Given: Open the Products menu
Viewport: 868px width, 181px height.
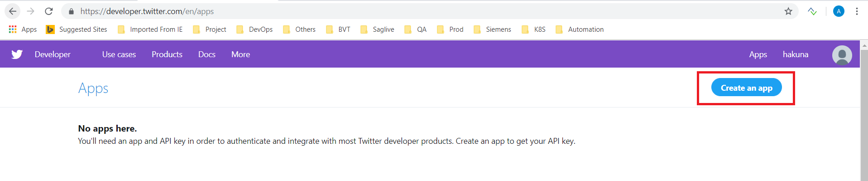Looking at the screenshot, I should pos(167,54).
